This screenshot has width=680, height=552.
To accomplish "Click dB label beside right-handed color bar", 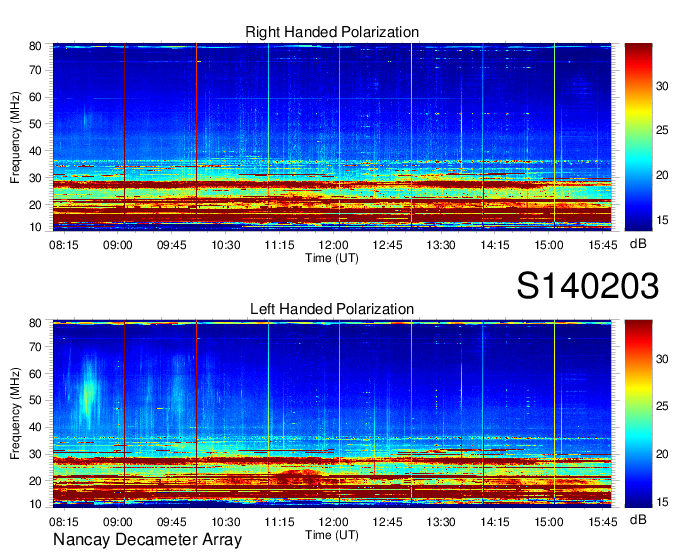I will click(x=638, y=244).
